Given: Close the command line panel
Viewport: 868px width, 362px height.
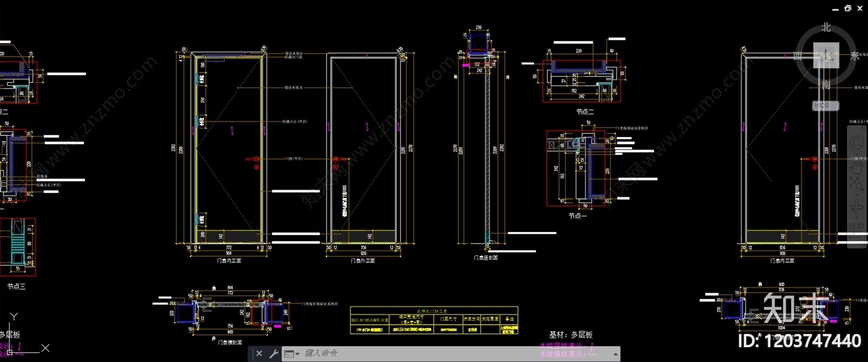Looking at the screenshot, I should 259,353.
